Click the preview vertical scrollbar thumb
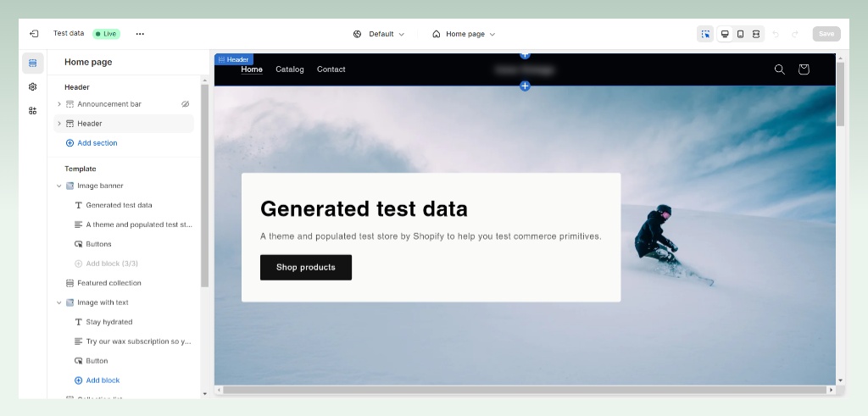Screen dimensions: 868x416 point(840,94)
